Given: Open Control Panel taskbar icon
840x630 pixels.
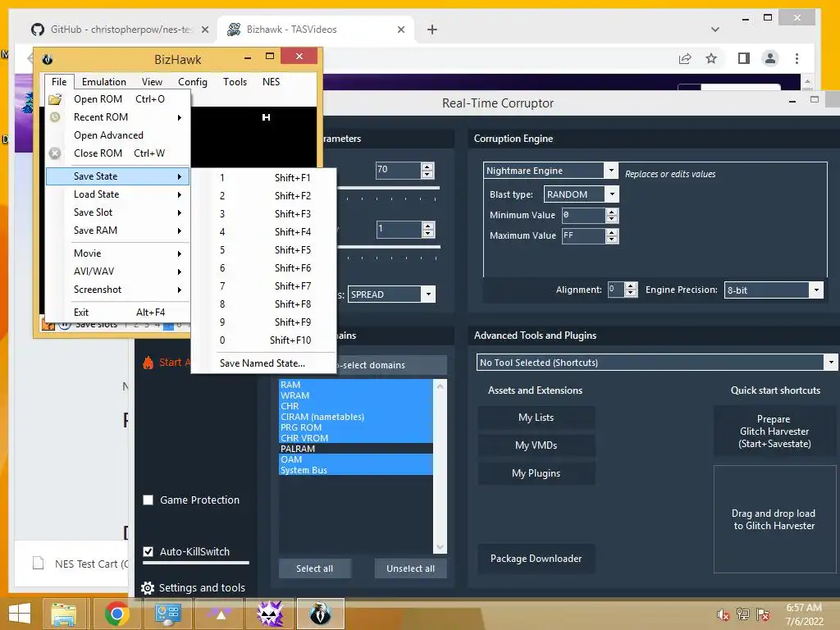Looking at the screenshot, I should (167, 614).
